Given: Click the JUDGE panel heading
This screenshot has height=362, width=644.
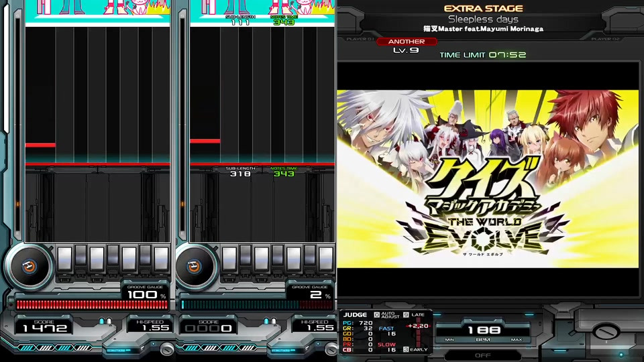Looking at the screenshot, I should [x=355, y=315].
